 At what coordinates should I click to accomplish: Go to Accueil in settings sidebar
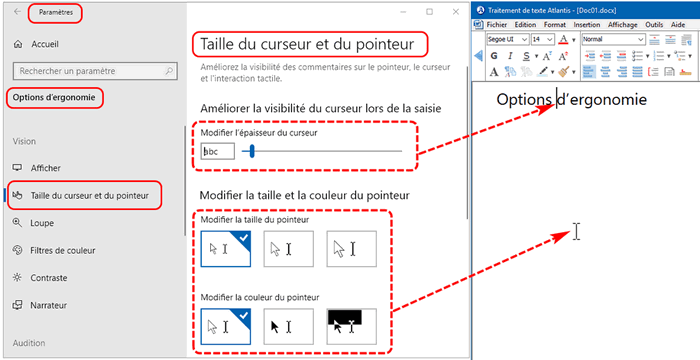coord(45,44)
